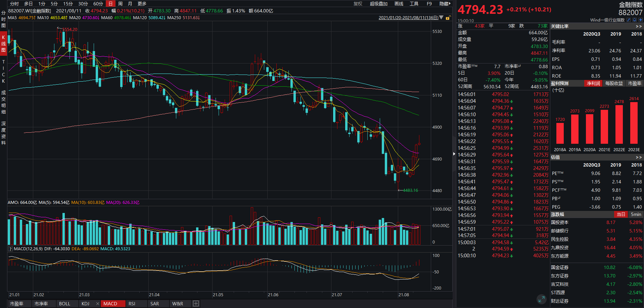This screenshot has width=644, height=308.
Task: Select the 15分 chart period
Action: tap(68, 4)
